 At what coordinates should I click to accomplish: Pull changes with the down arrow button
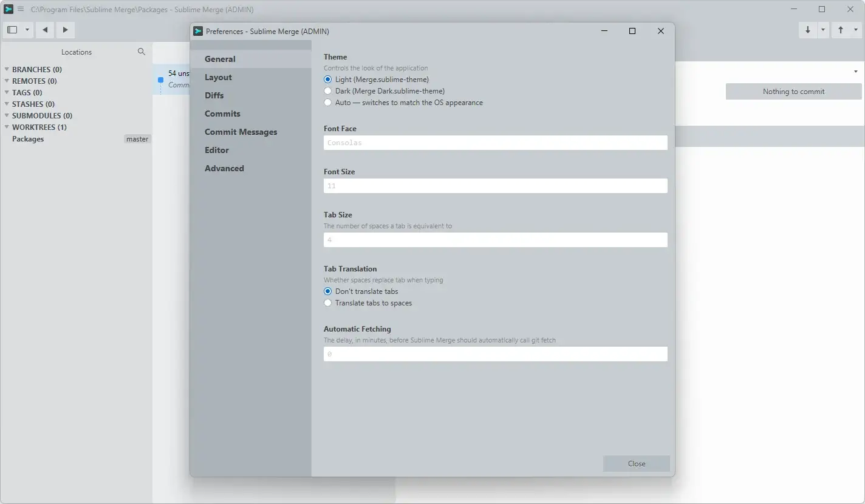tap(808, 30)
